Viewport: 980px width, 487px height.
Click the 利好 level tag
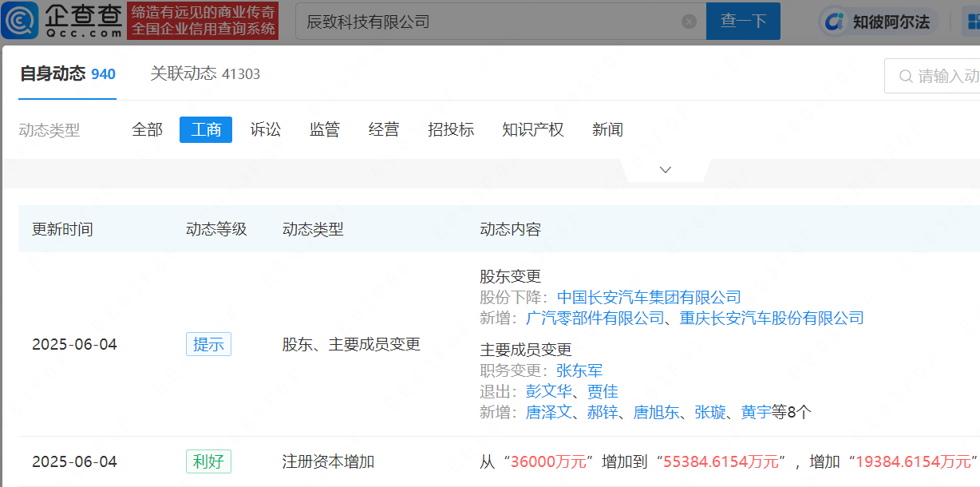point(208,461)
